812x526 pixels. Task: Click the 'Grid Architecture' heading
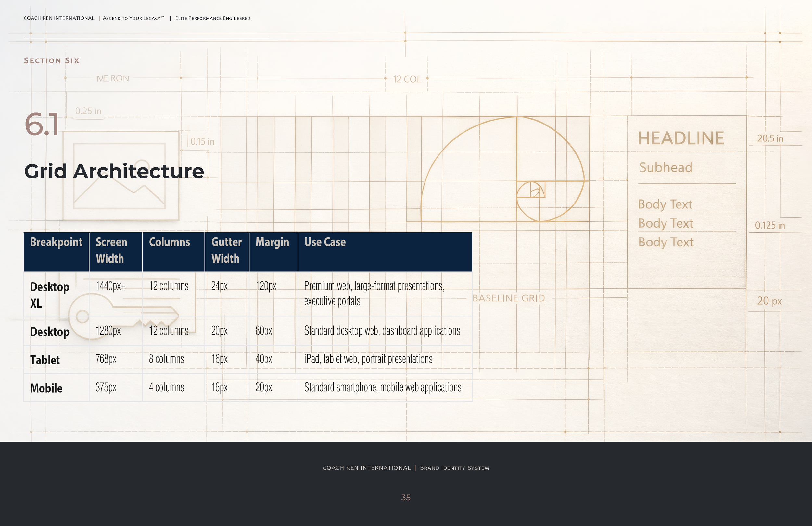coord(114,171)
